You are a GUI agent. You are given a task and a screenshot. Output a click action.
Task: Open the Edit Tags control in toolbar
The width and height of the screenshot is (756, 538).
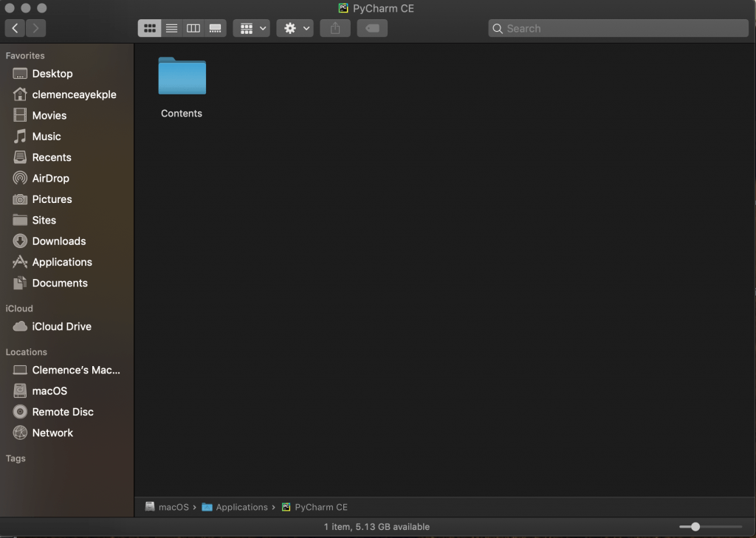point(372,27)
